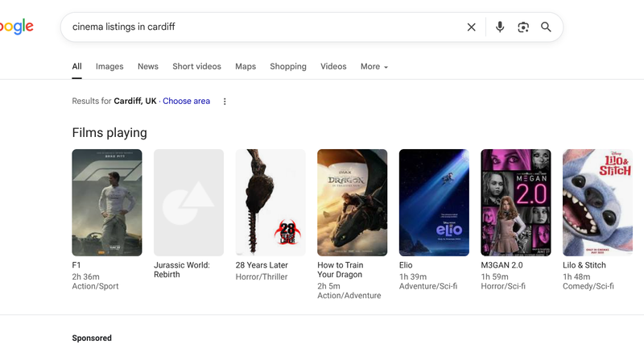
Task: Click the magnifying glass search icon
Action: (x=546, y=27)
